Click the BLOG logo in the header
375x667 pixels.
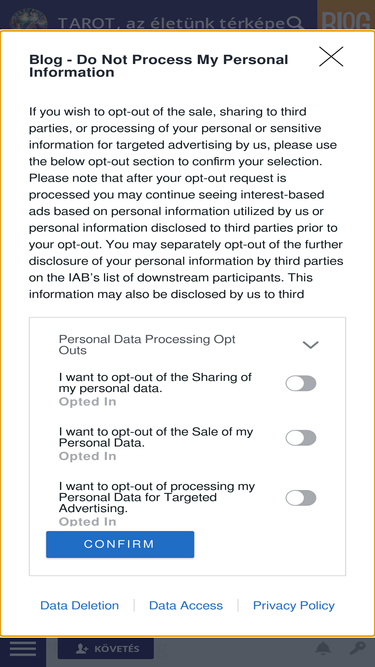(346, 21)
